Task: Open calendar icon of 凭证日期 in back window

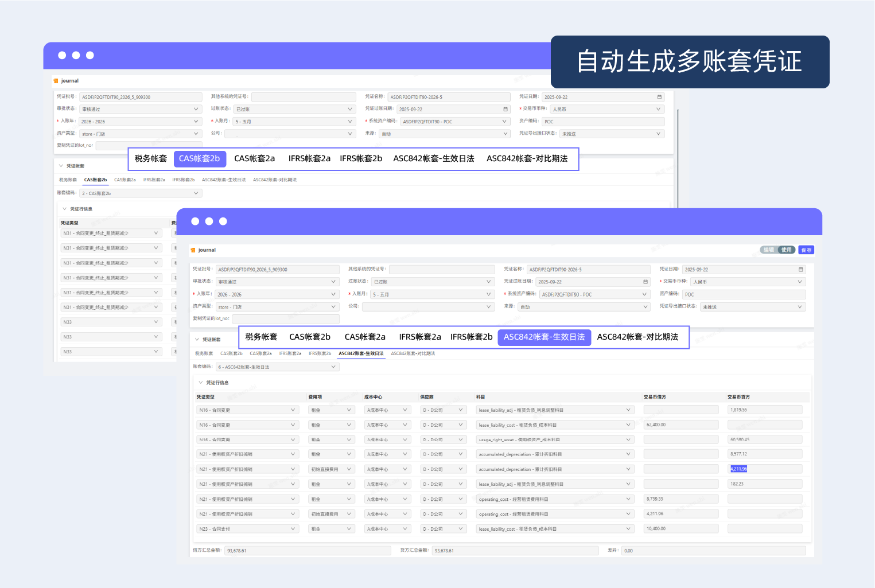Action: pyautogui.click(x=659, y=97)
